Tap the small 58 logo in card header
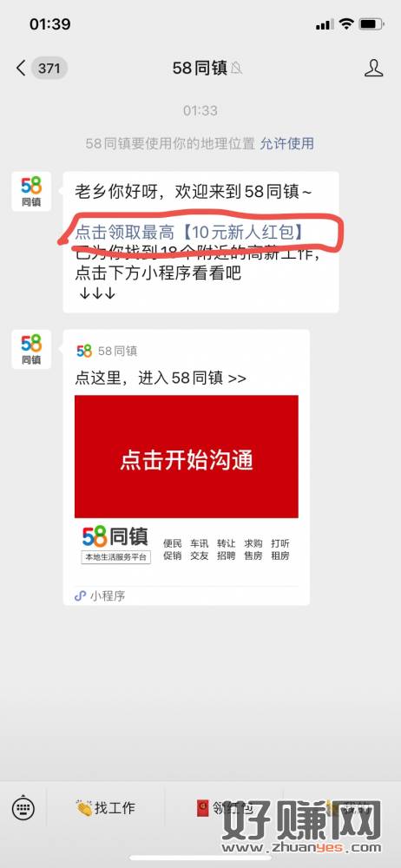Screen dimensions: 401x868 84,351
